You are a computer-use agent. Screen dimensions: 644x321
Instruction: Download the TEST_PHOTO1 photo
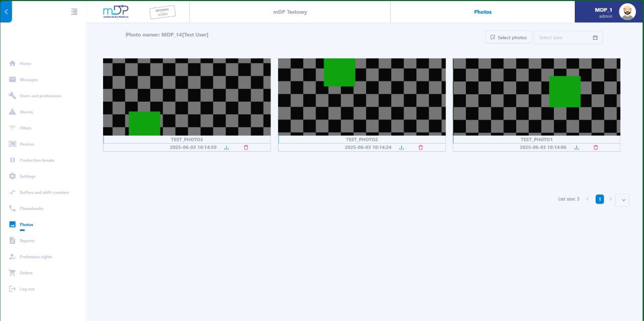pos(576,147)
